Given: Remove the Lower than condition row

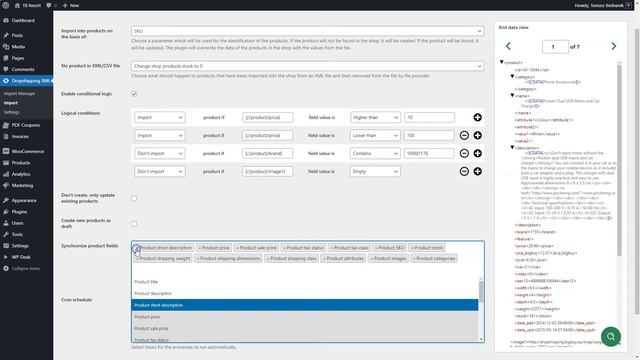Looking at the screenshot, I should (464, 136).
